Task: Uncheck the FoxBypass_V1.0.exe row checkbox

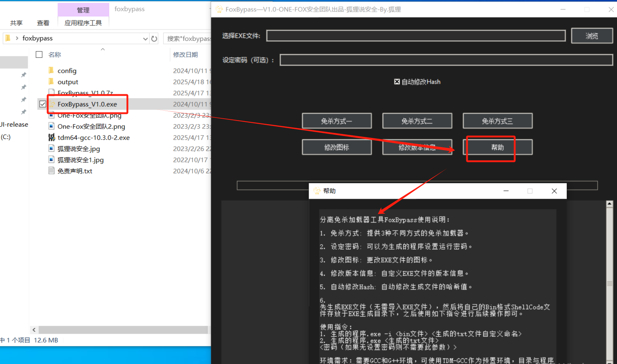Action: [x=43, y=104]
